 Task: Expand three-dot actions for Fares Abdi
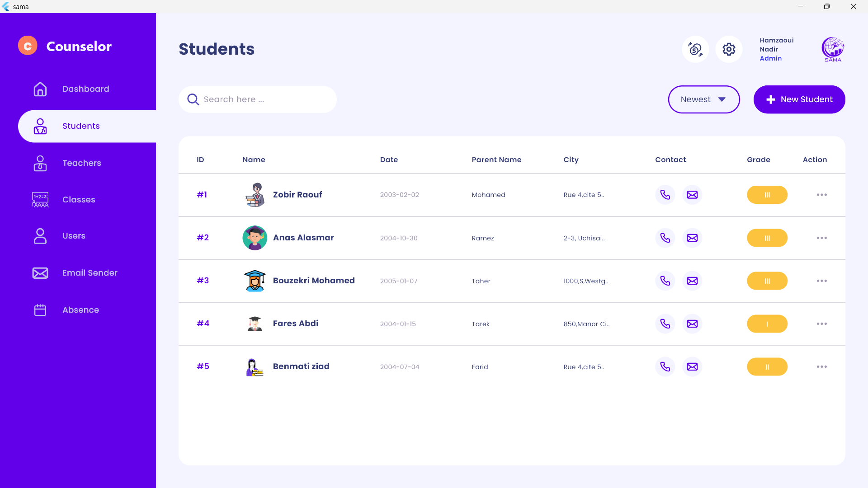[821, 324]
